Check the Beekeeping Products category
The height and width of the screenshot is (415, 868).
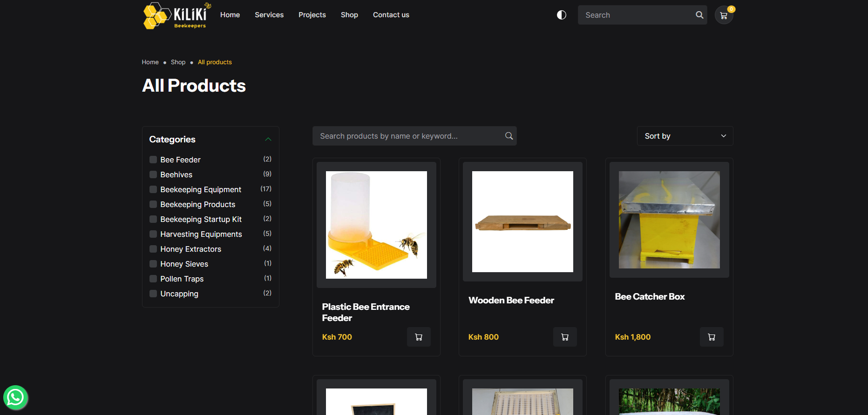[x=153, y=204]
